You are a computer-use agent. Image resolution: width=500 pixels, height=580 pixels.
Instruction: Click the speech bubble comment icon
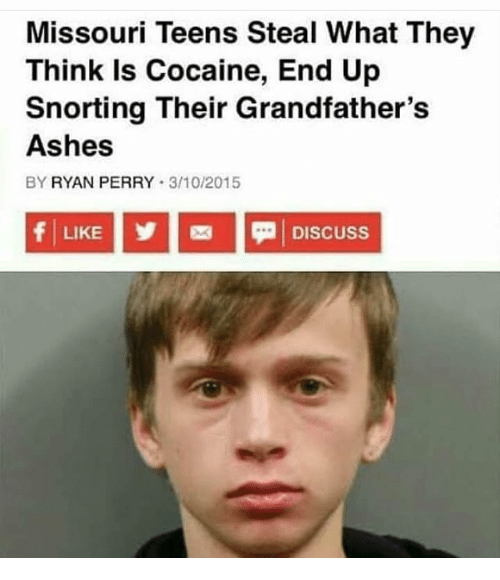(x=265, y=233)
